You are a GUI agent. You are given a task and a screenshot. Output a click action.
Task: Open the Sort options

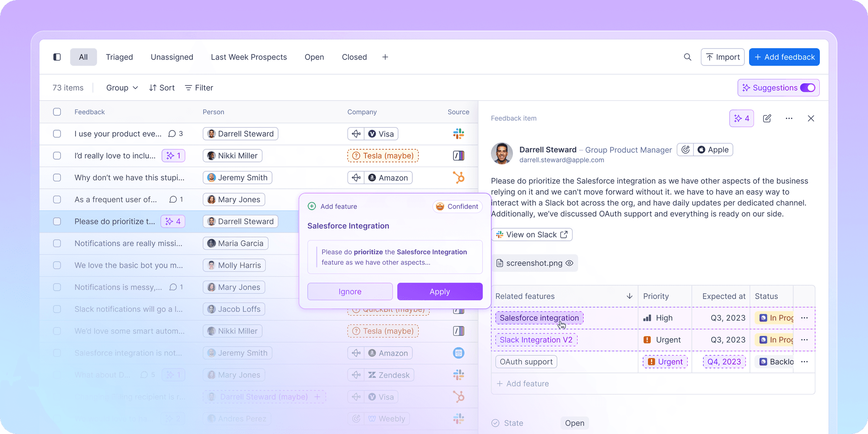[x=162, y=88]
